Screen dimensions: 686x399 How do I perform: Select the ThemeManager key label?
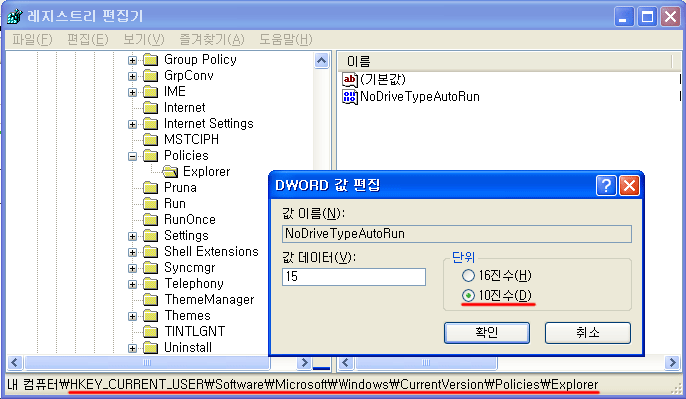click(x=209, y=300)
